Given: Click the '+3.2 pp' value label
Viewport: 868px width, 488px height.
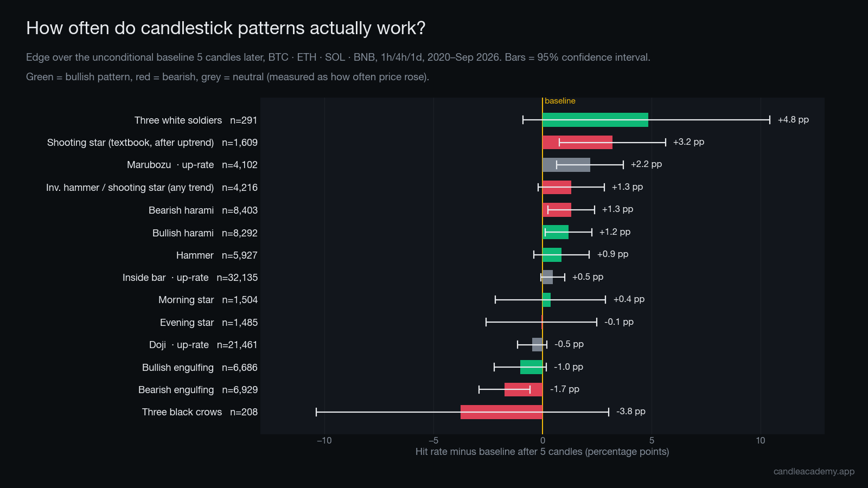Looking at the screenshot, I should pos(688,142).
